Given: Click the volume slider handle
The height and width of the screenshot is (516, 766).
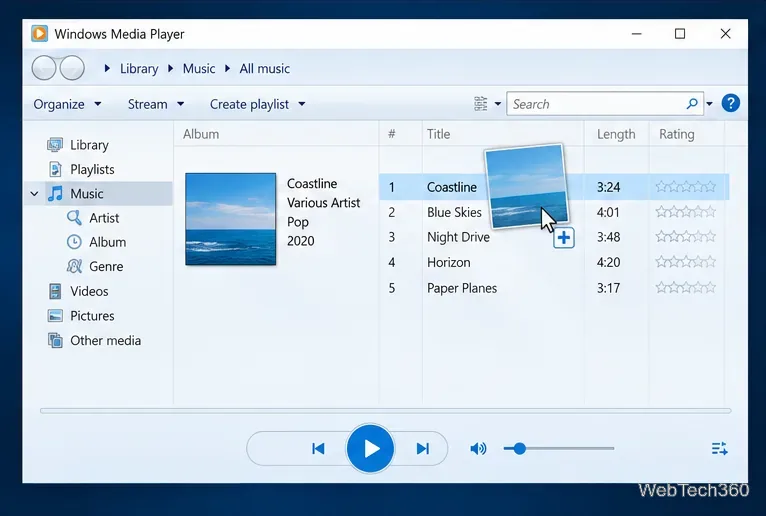Looking at the screenshot, I should 520,448.
